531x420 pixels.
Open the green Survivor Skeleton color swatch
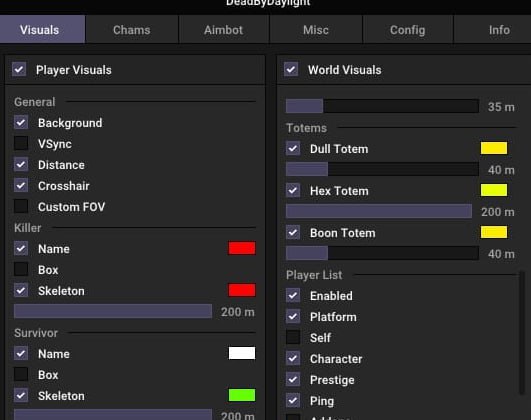tap(242, 395)
